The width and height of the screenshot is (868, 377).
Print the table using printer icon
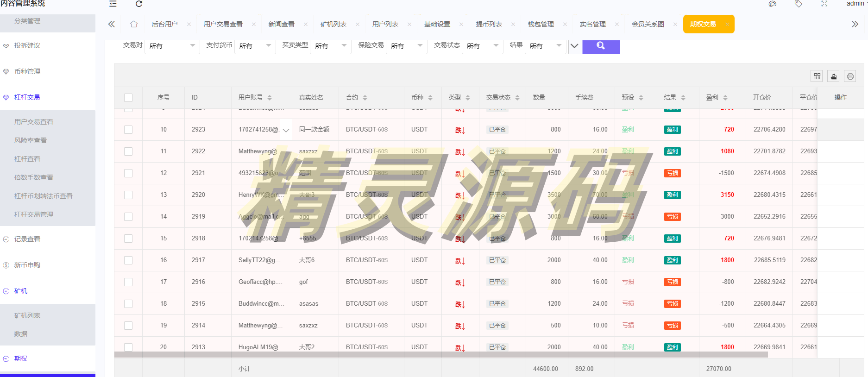[850, 76]
